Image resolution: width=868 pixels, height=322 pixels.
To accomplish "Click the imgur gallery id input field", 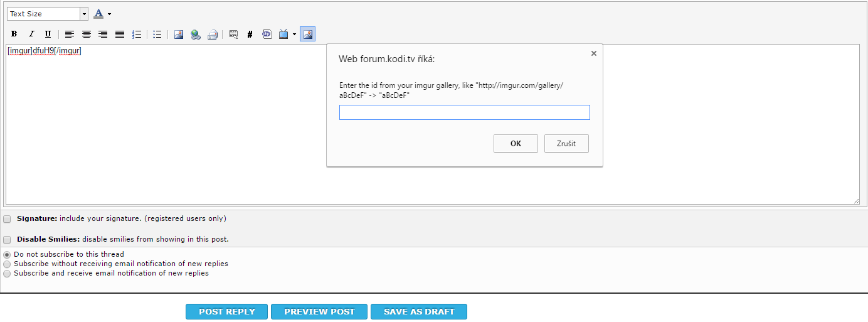I will click(x=464, y=112).
